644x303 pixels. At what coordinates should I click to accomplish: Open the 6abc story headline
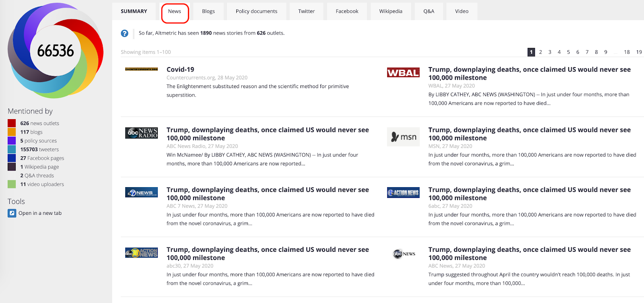[x=529, y=194]
